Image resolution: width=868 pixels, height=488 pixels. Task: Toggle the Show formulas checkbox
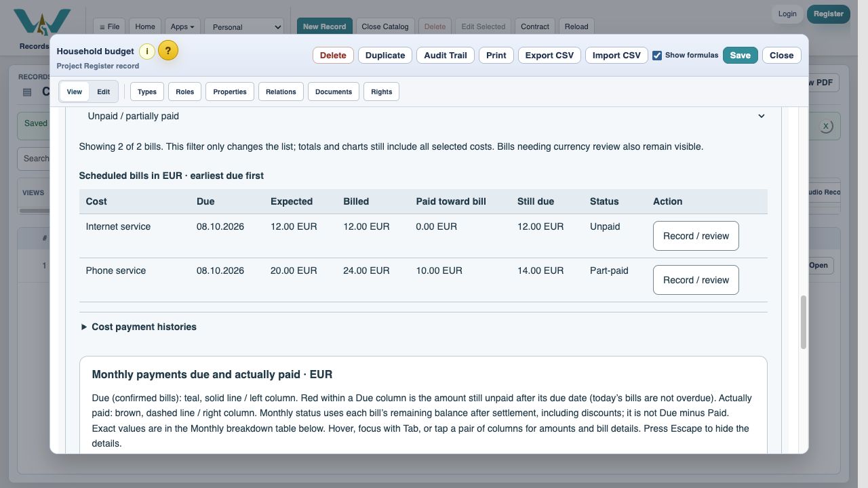tap(657, 56)
